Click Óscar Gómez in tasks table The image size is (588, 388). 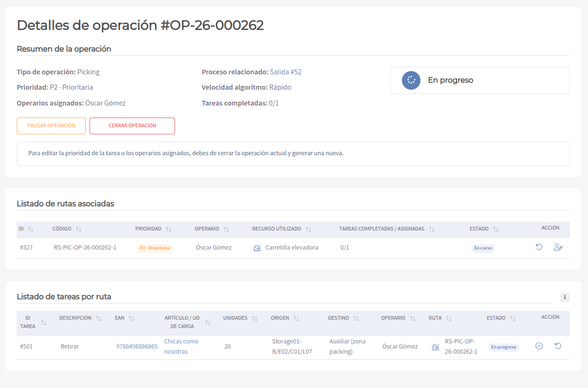point(400,346)
